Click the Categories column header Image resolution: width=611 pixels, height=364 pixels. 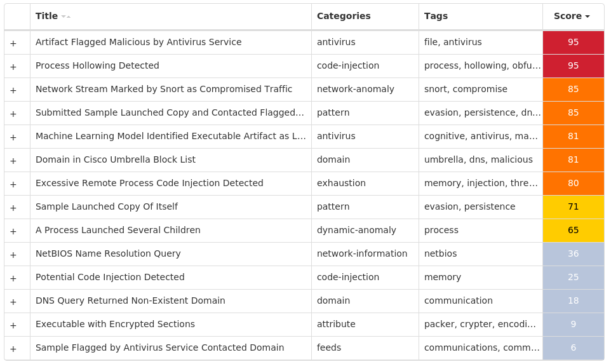point(344,17)
